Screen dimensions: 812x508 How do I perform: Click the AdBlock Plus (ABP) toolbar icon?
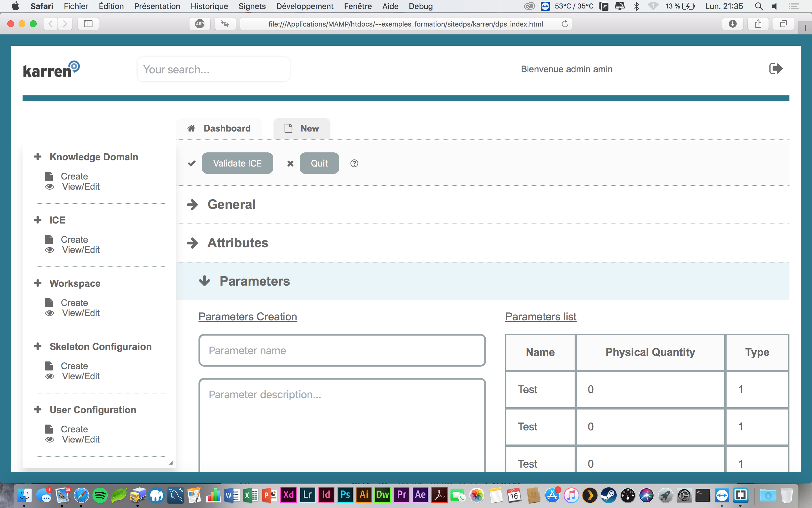(x=200, y=24)
